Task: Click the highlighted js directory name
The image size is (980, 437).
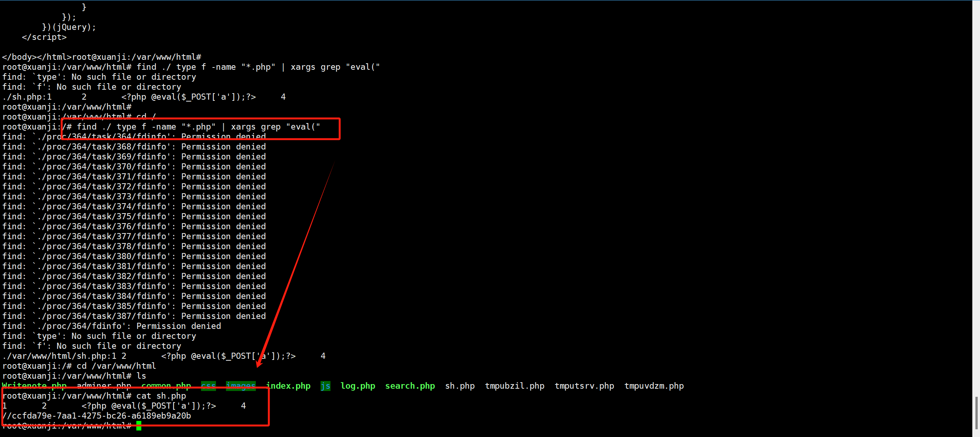Action: click(325, 386)
